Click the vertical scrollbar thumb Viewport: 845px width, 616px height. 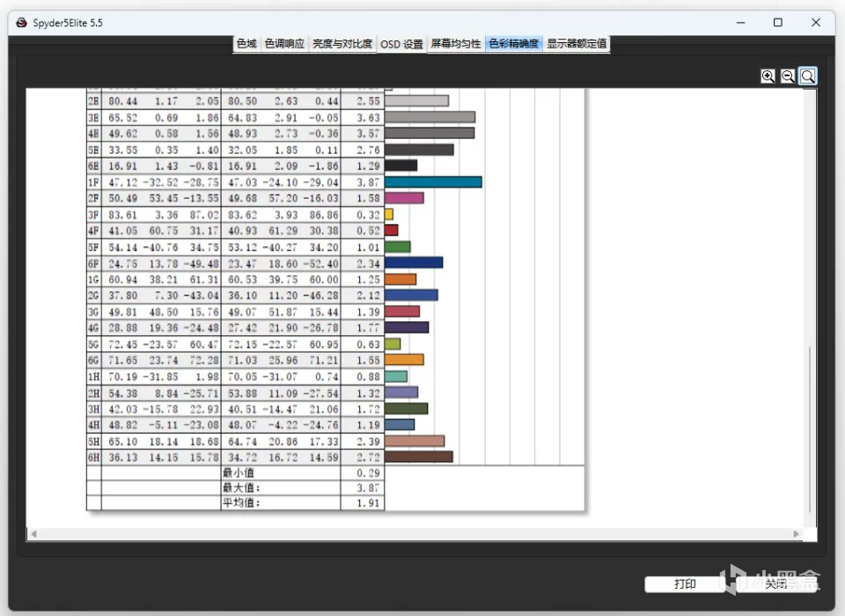(x=810, y=429)
